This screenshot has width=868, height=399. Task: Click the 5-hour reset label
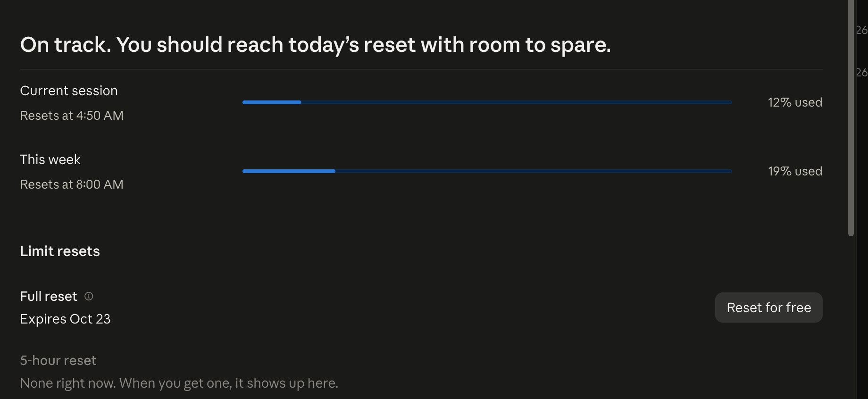tap(58, 360)
